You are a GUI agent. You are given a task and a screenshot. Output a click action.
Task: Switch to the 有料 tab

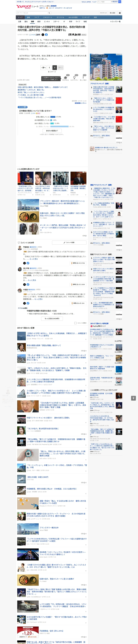pos(95,17)
